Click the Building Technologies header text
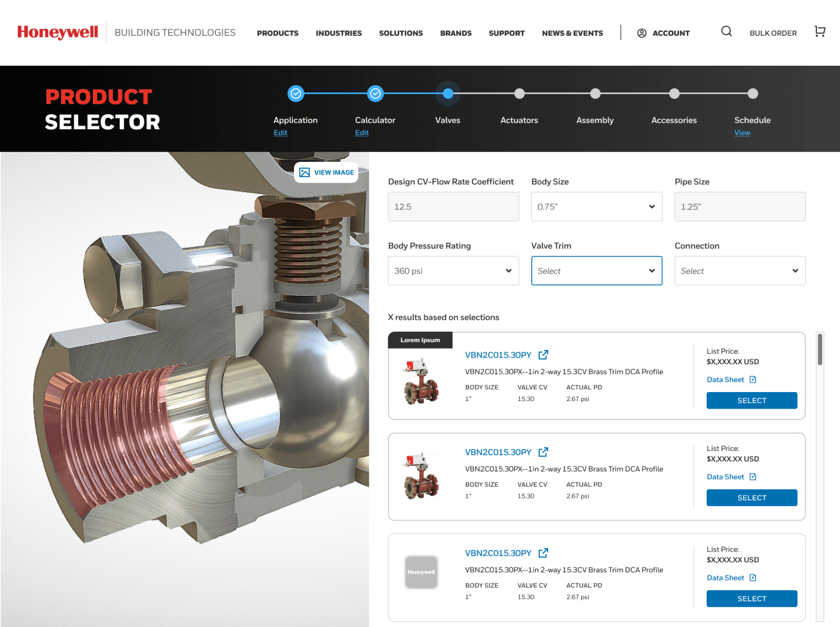The image size is (840, 627). click(x=175, y=33)
